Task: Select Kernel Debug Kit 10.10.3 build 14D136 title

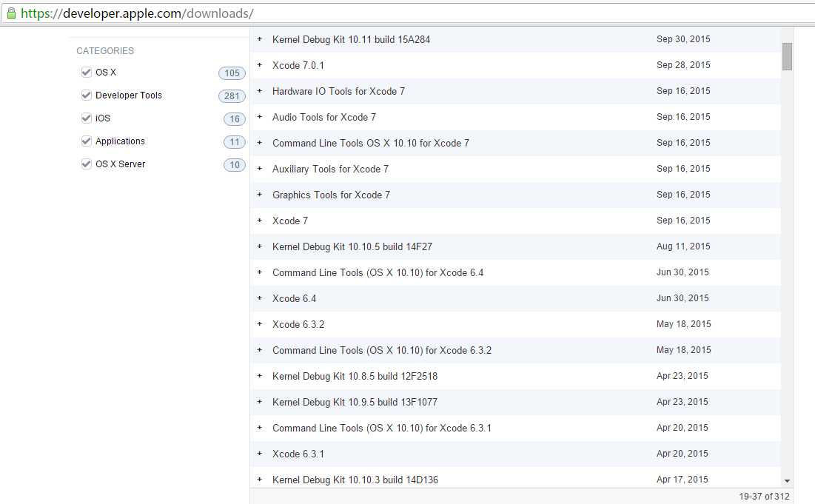Action: click(x=355, y=480)
